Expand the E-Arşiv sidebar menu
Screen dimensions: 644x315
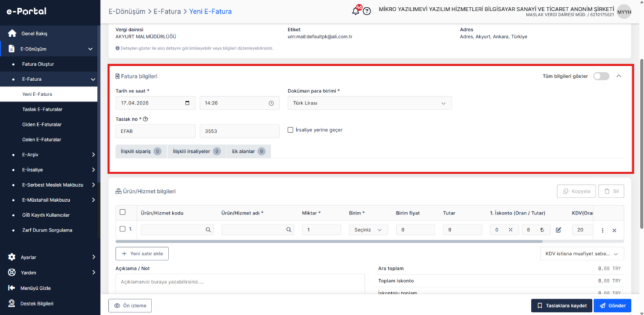[x=93, y=155]
